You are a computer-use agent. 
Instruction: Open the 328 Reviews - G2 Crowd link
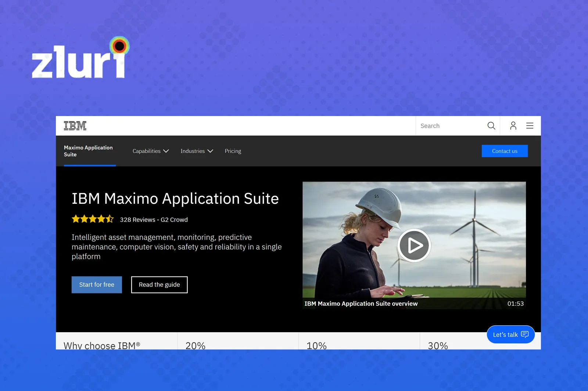(154, 220)
